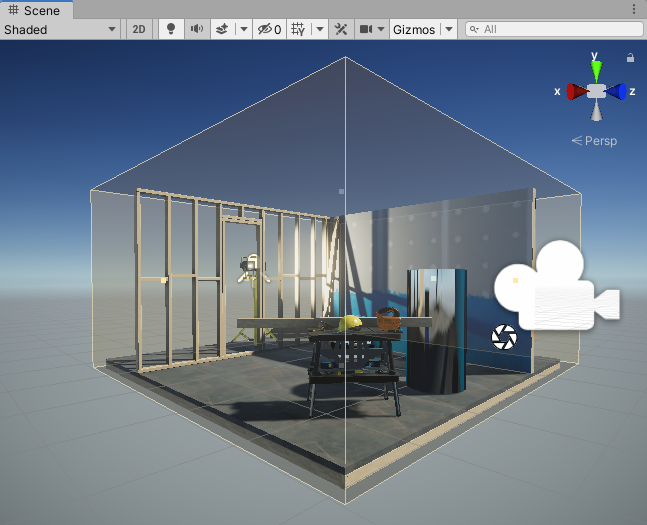Click the Gizmos button
Screen dimensions: 647x525
(414, 29)
